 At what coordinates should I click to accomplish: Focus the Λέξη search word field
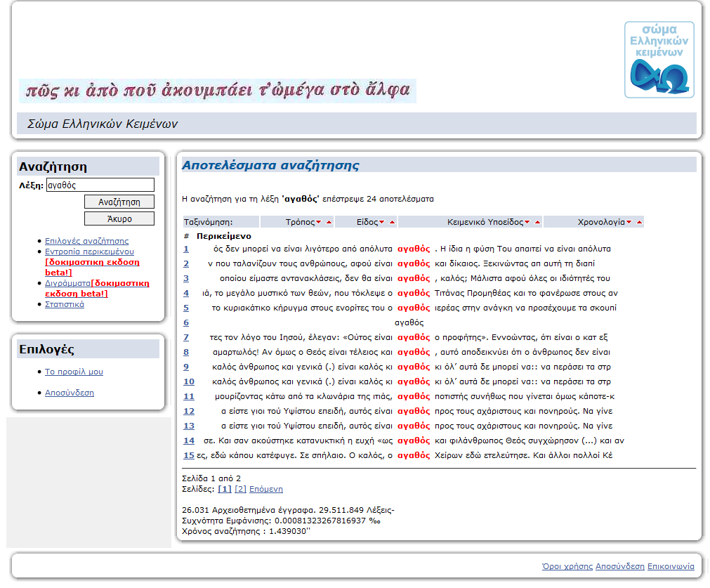point(100,185)
